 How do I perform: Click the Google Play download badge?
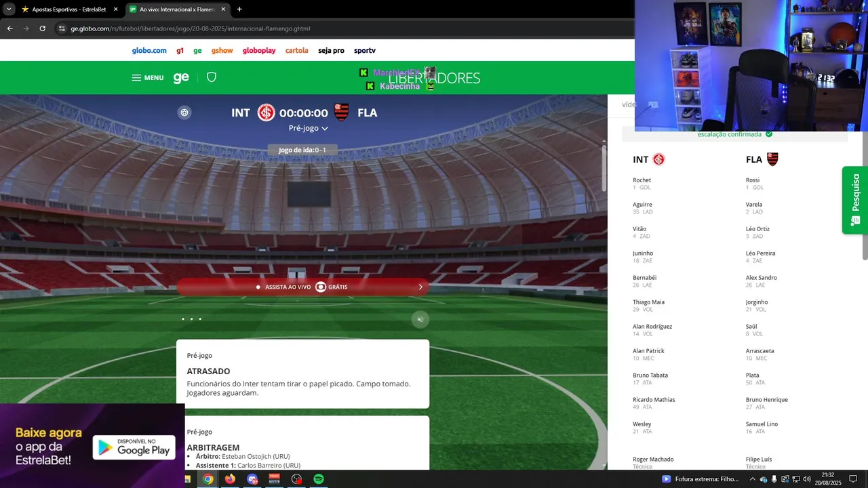click(134, 447)
